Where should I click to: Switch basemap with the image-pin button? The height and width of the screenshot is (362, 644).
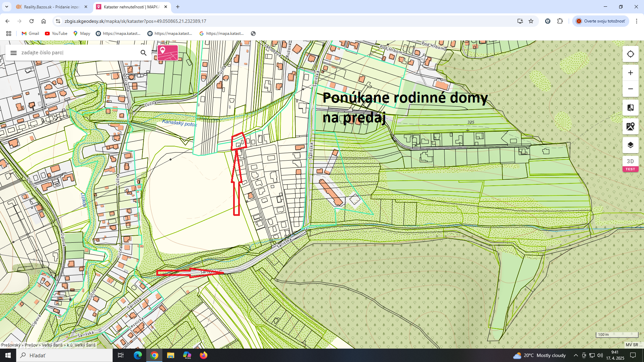630,126
